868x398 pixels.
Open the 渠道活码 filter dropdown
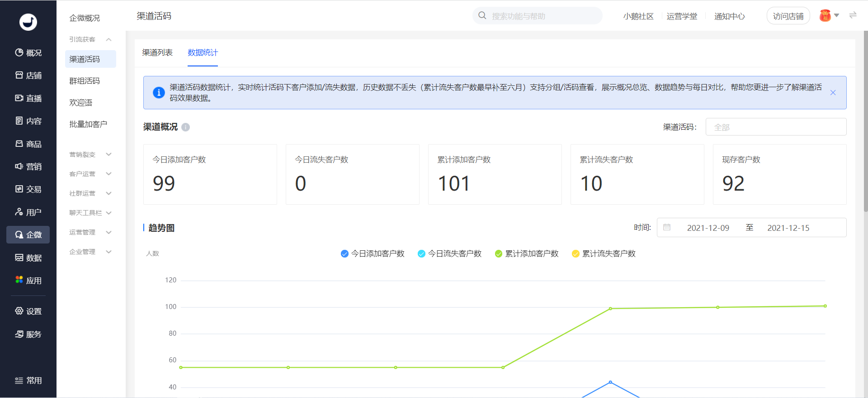coord(776,127)
